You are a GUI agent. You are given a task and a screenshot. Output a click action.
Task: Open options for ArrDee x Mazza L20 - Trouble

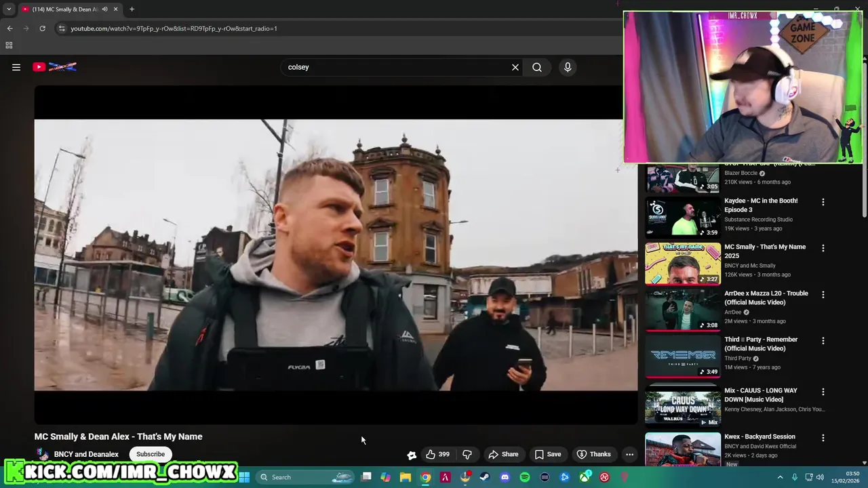pyautogui.click(x=823, y=295)
